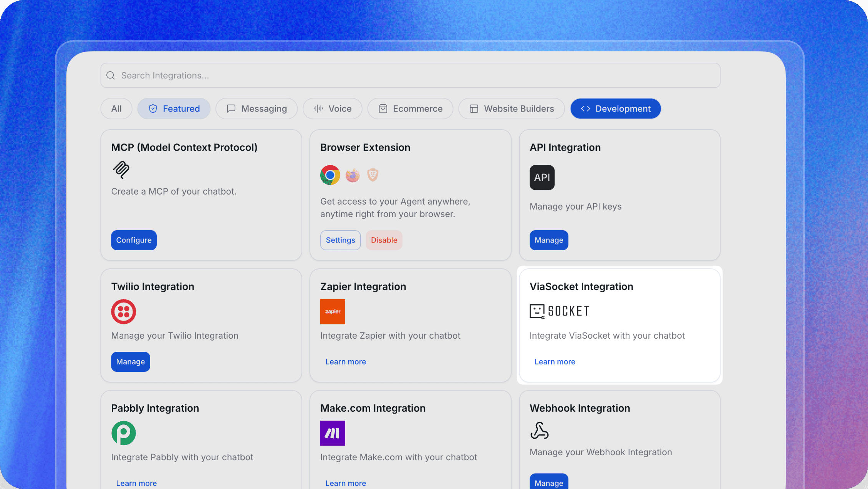
Task: Open Learn more under ViaSocket Integration
Action: pos(555,361)
